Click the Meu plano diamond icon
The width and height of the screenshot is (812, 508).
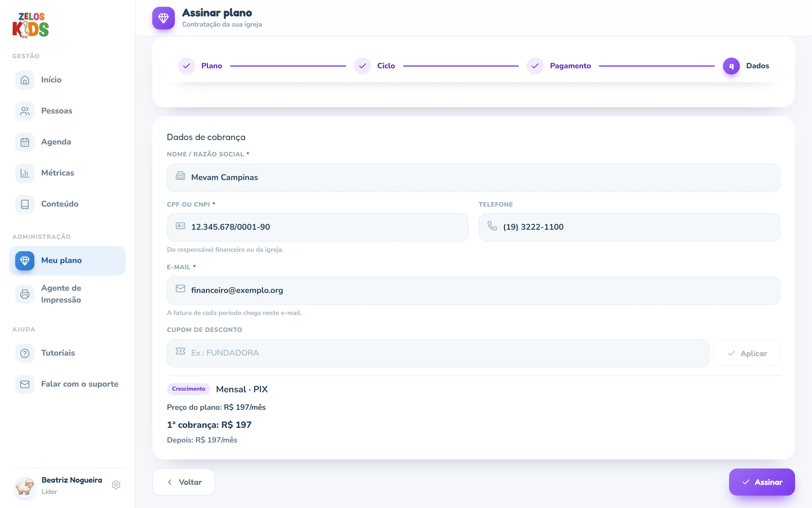point(25,260)
